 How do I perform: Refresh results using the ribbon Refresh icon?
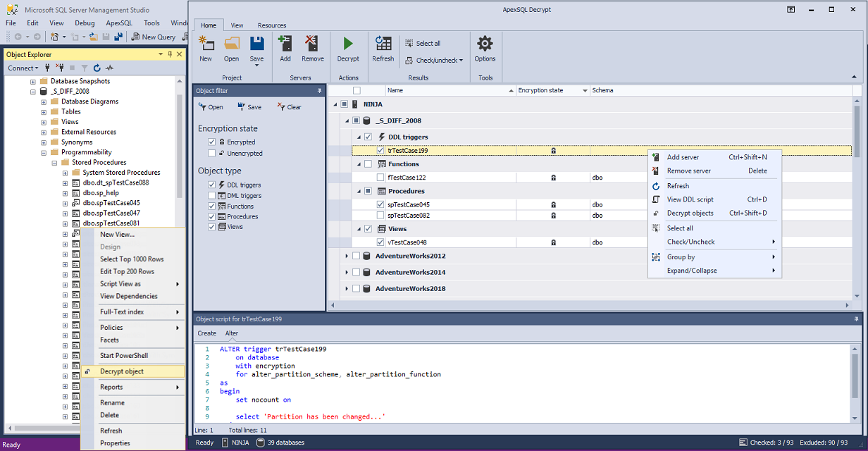[x=383, y=44]
